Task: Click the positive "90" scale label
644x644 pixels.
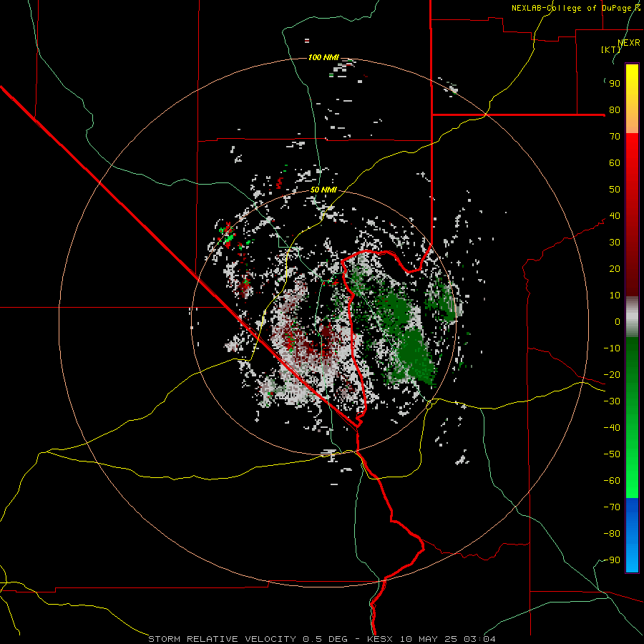Action: (615, 84)
